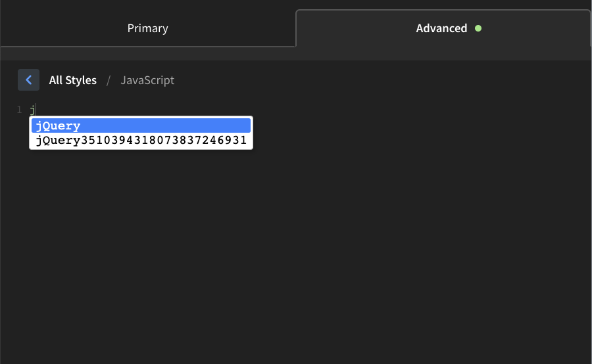Click the blue back chevron icon
Image resolution: width=592 pixels, height=364 pixels.
point(28,80)
